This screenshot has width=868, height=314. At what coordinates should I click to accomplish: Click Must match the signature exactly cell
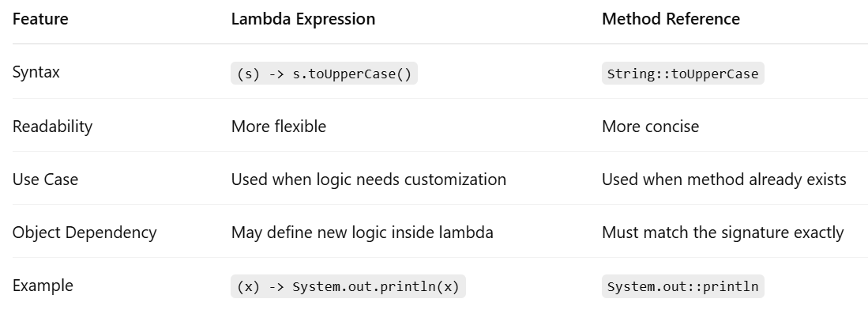[723, 233]
